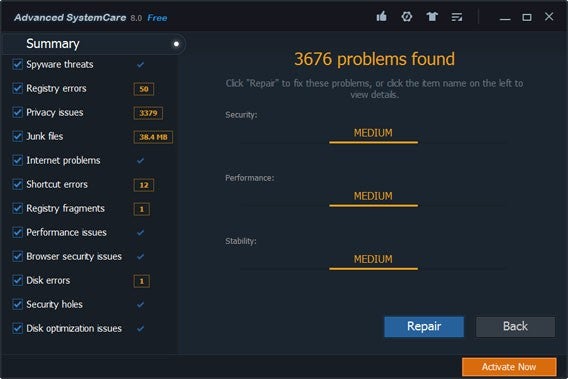Uncheck Registry errors checkbox
The height and width of the screenshot is (379, 568).
tap(17, 88)
